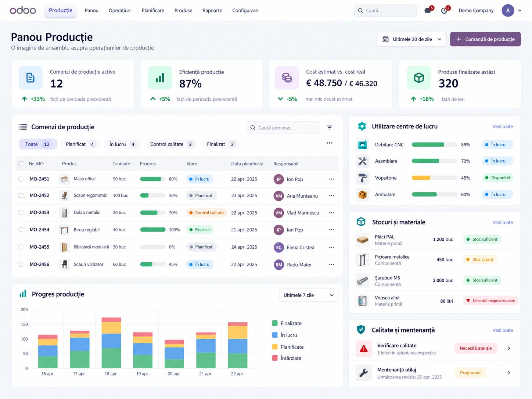
Task: Open the activities clock icon
Action: (445, 11)
